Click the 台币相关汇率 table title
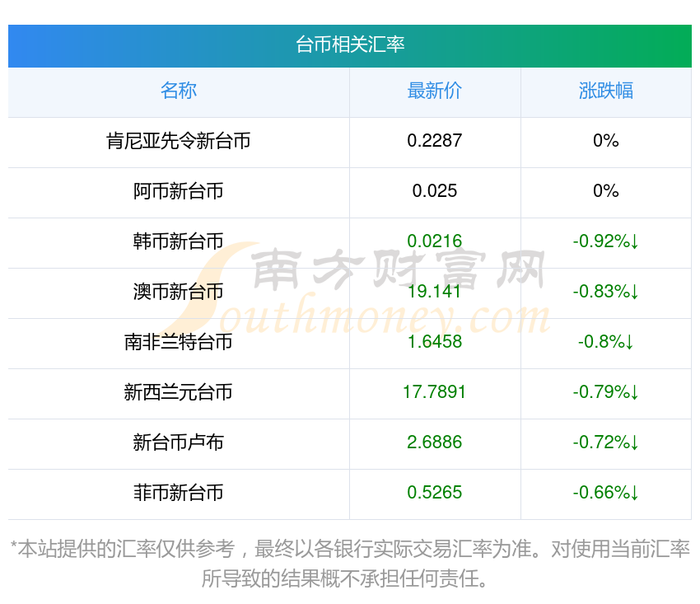The width and height of the screenshot is (700, 604). pyautogui.click(x=349, y=45)
